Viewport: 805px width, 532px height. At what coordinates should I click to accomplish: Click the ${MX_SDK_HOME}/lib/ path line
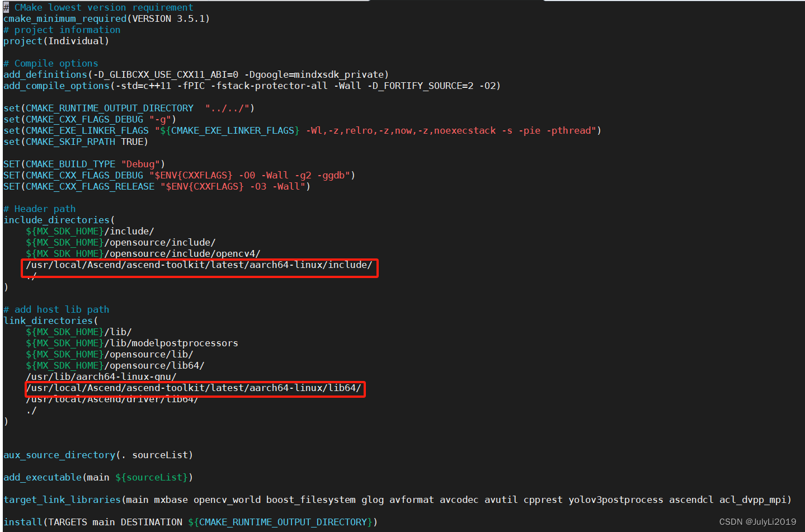click(x=78, y=332)
